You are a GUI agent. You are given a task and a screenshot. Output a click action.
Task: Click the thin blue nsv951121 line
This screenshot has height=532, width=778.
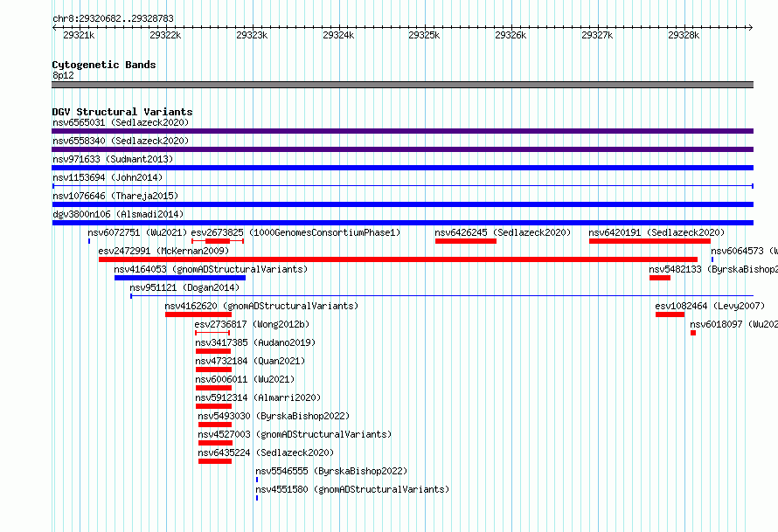(442, 296)
